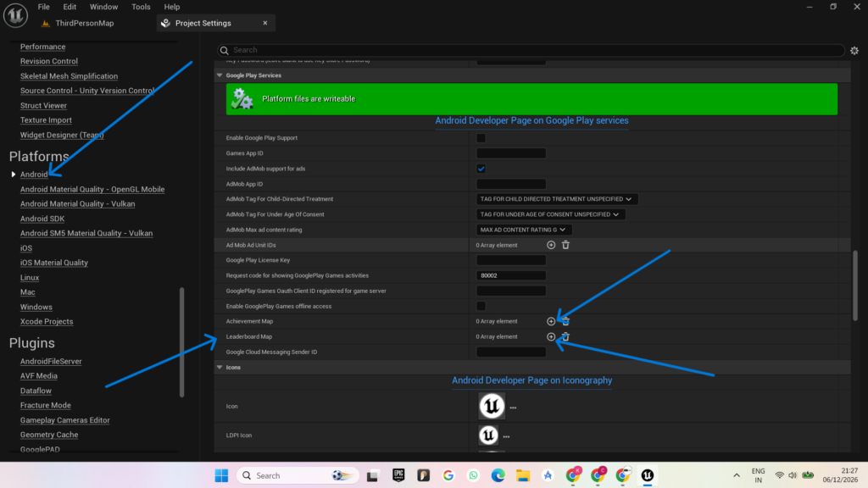Open AdMob Tag For Under Age Of Consent dropdown
Viewport: 868px width, 488px height.
pos(550,214)
